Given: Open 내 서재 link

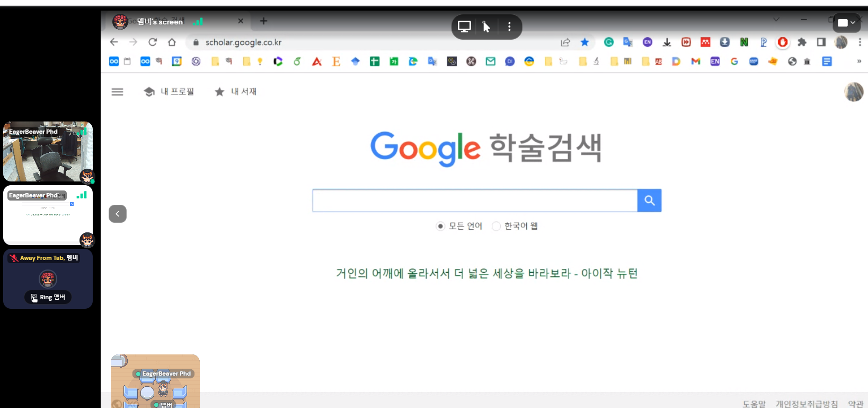Looking at the screenshot, I should 236,92.
